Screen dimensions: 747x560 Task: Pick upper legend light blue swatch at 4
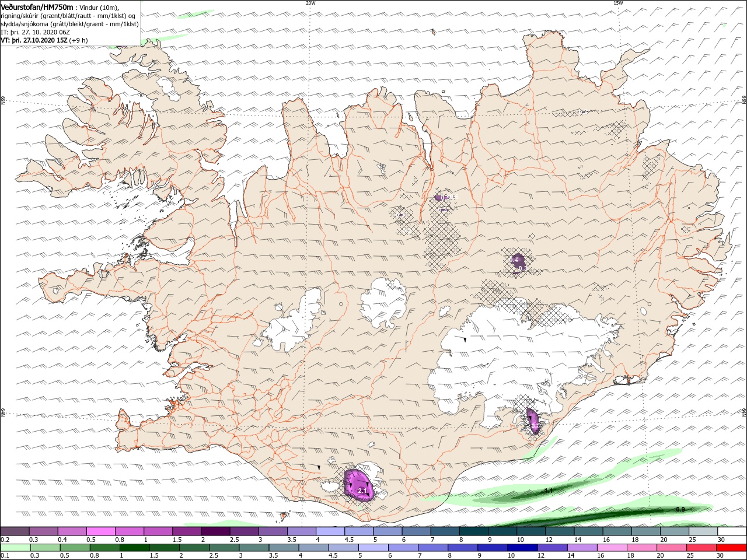click(330, 531)
